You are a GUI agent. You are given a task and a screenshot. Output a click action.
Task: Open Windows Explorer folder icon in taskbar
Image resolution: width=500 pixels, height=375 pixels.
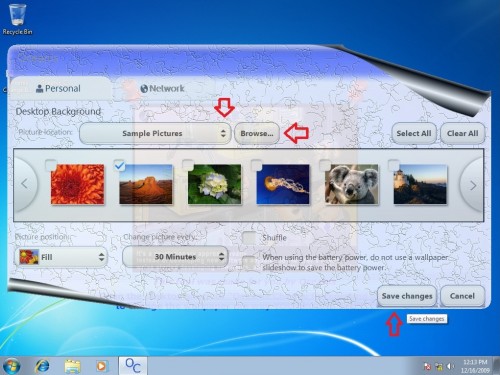point(72,366)
